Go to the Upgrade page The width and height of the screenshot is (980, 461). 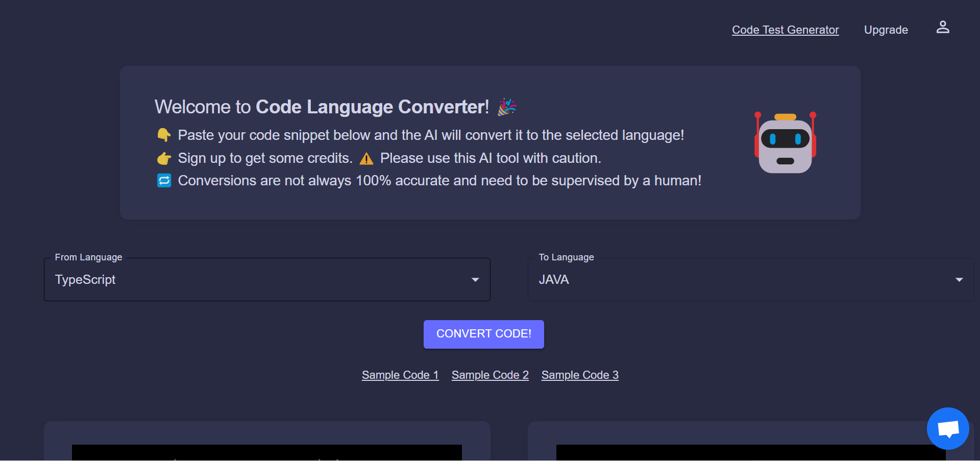(886, 30)
